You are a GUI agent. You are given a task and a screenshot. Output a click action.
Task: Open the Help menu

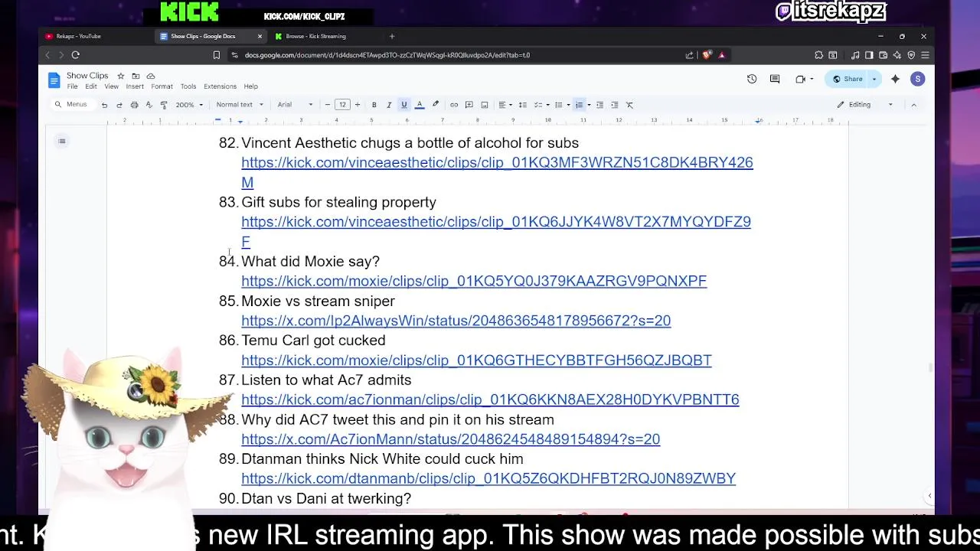pyautogui.click(x=251, y=86)
